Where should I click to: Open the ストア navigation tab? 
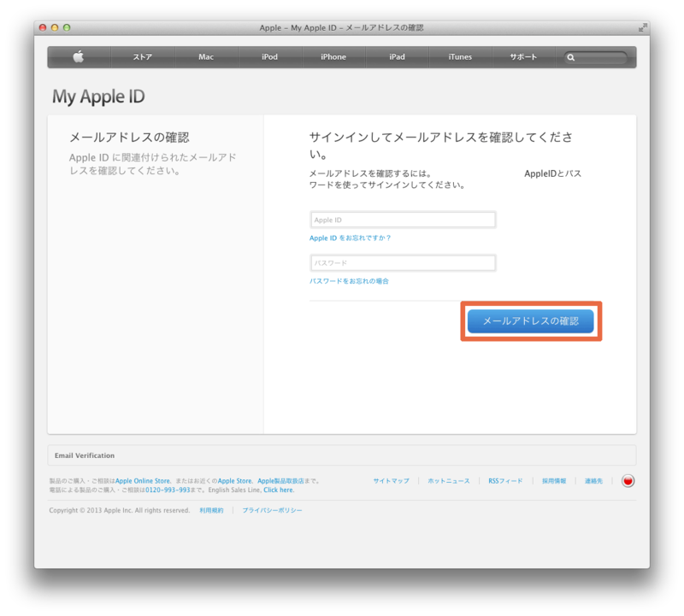[x=143, y=57]
